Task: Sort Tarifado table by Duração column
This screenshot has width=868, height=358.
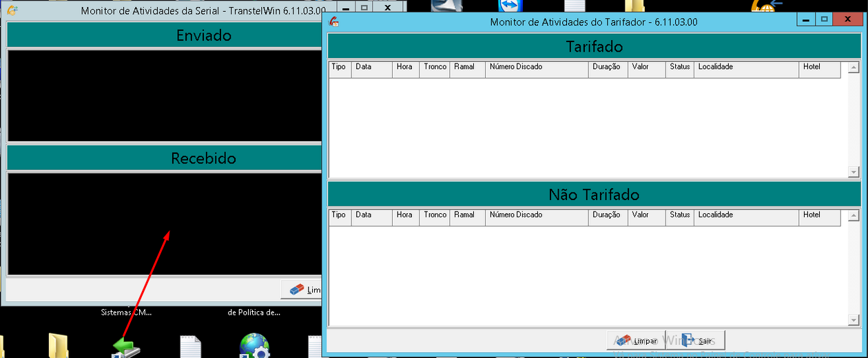Action: [x=608, y=70]
